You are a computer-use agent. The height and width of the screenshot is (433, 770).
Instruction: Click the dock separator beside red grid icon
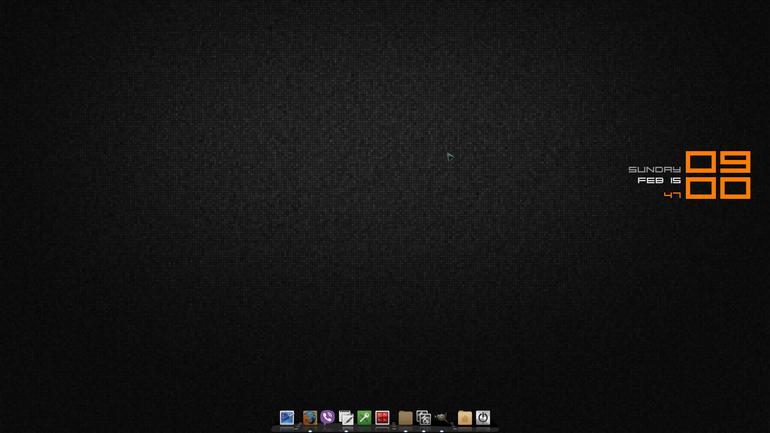394,424
